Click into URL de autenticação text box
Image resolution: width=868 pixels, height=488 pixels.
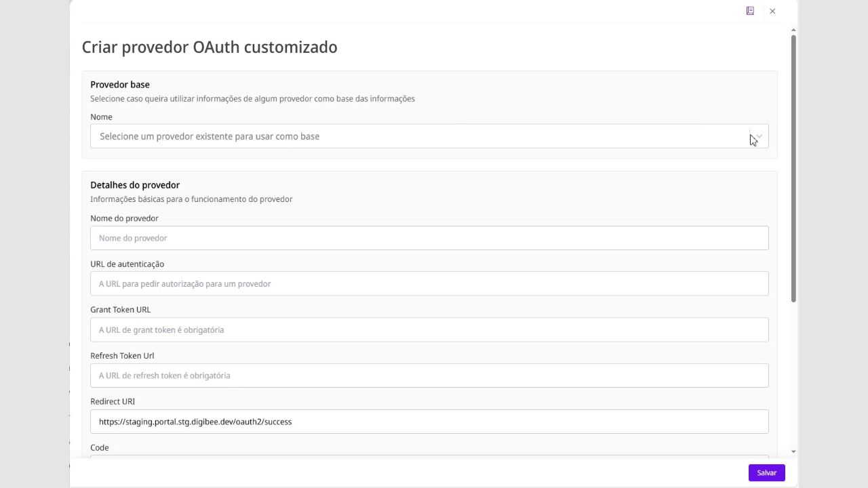click(429, 284)
